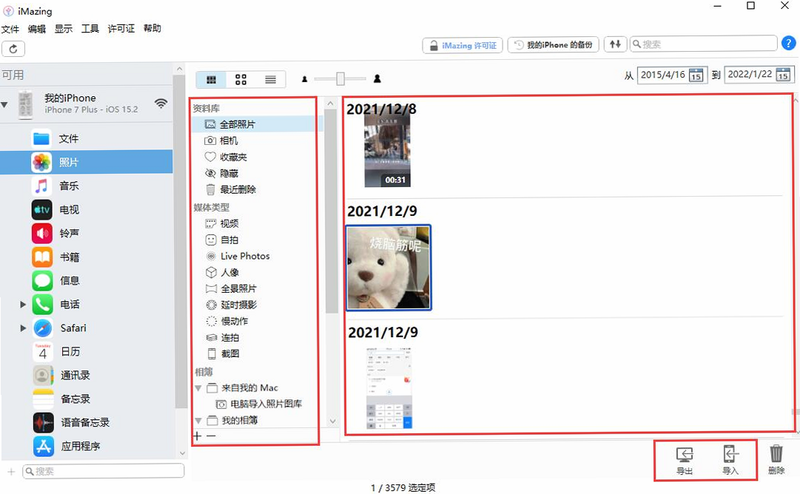Collapse the 我的相簿 album group
The width and height of the screenshot is (800, 494).
[198, 421]
